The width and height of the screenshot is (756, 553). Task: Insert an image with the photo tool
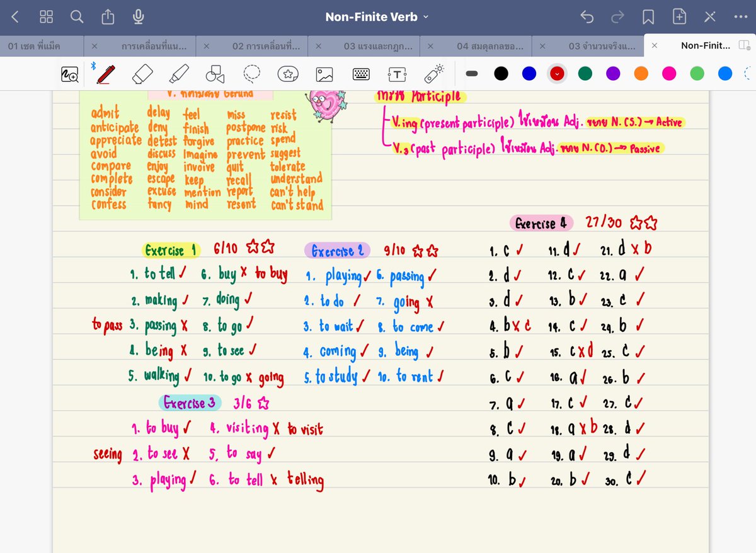click(324, 74)
